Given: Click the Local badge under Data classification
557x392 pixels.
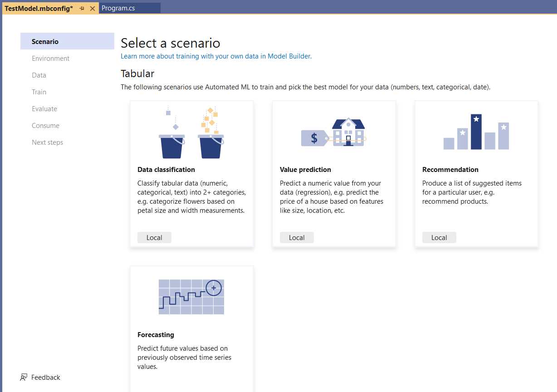Looking at the screenshot, I should coord(154,237).
